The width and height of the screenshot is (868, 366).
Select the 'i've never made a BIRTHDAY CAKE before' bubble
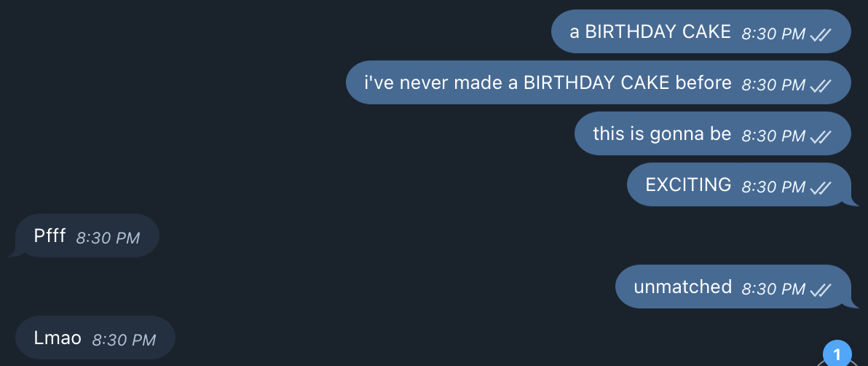[x=599, y=82]
